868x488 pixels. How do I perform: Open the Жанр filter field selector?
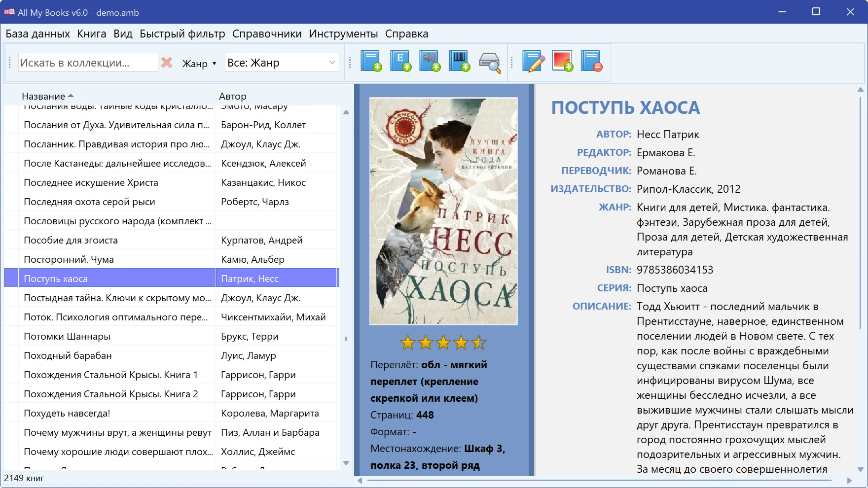[x=199, y=64]
